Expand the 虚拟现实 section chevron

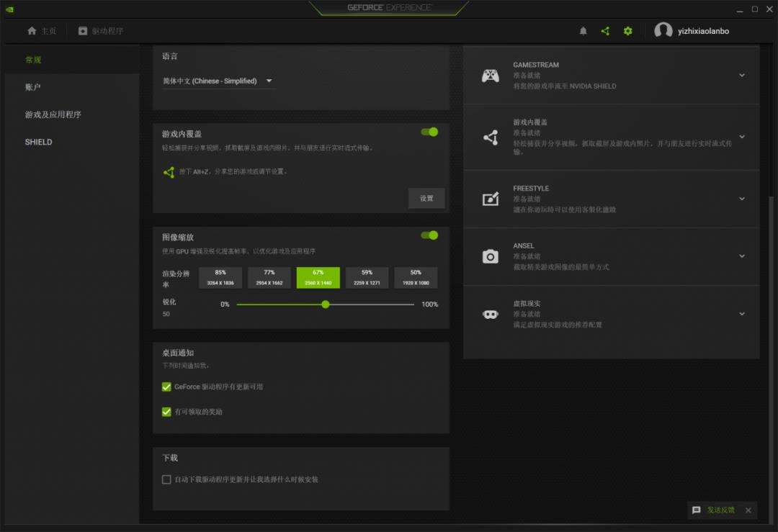click(742, 314)
